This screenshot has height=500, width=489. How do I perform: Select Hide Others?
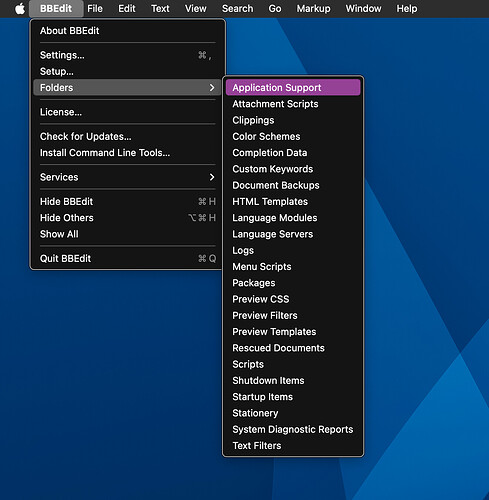tap(127, 218)
